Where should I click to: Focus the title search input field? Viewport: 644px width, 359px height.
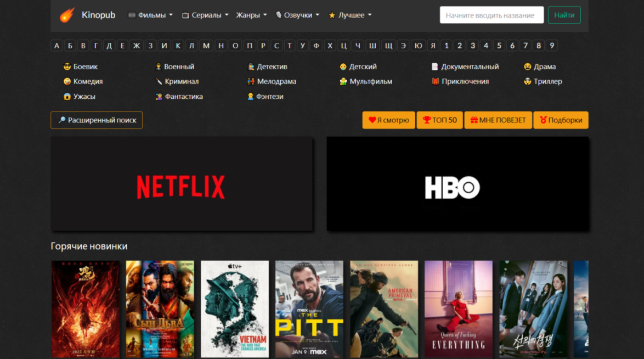[x=492, y=15]
